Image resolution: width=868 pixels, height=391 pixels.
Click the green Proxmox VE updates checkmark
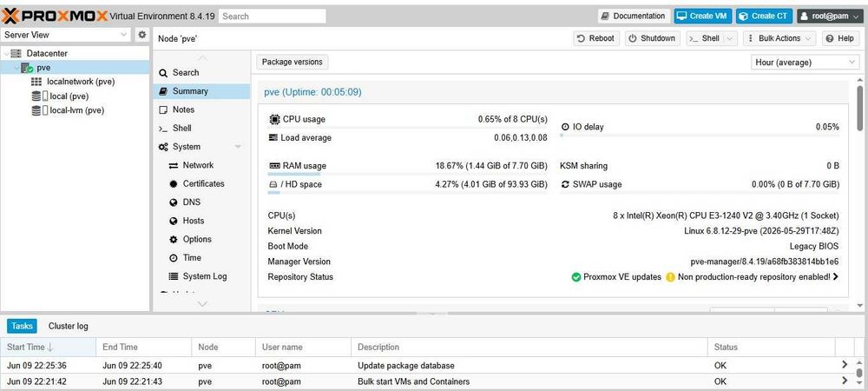pos(575,277)
